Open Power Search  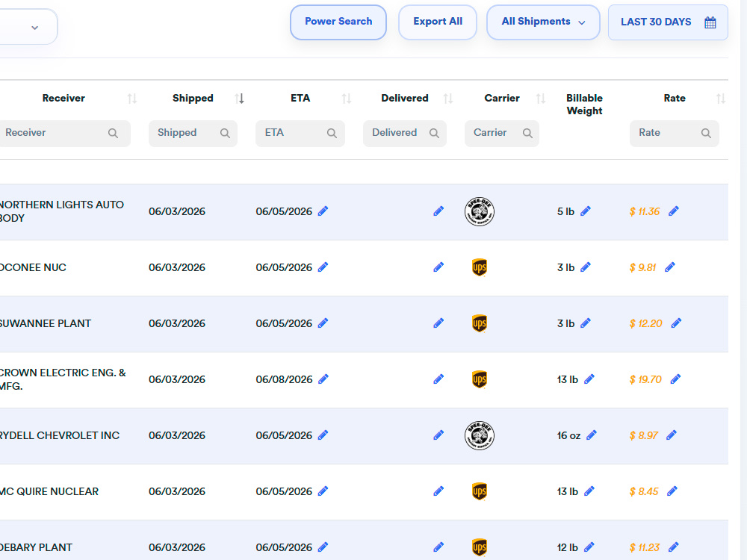[x=338, y=22]
